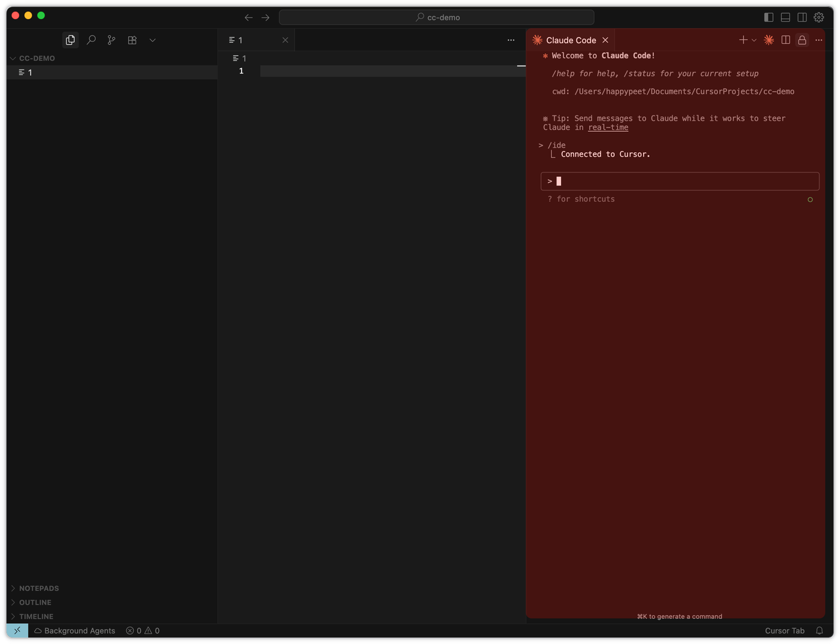The image size is (840, 644).
Task: Open the Explorer files icon
Action: click(x=70, y=40)
